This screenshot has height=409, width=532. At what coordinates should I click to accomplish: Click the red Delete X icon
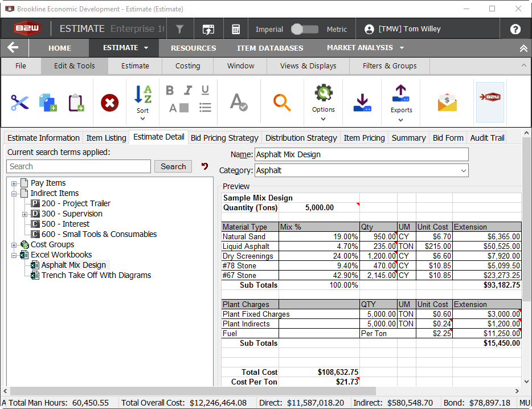109,103
